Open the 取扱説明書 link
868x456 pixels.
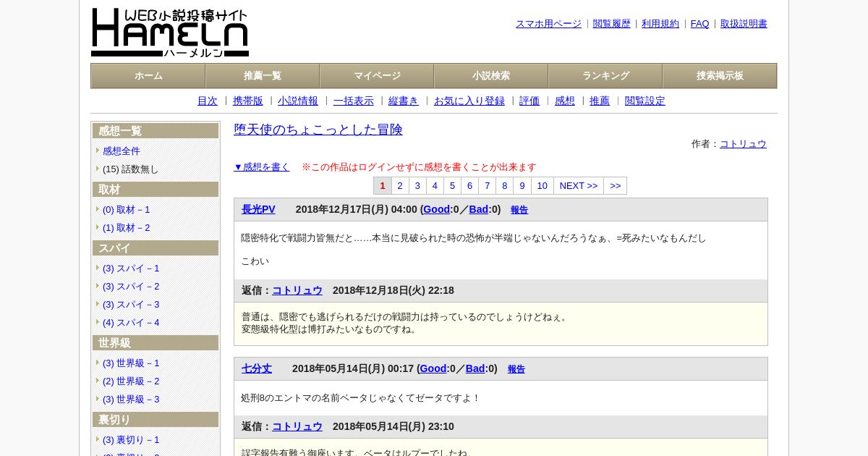(x=744, y=24)
